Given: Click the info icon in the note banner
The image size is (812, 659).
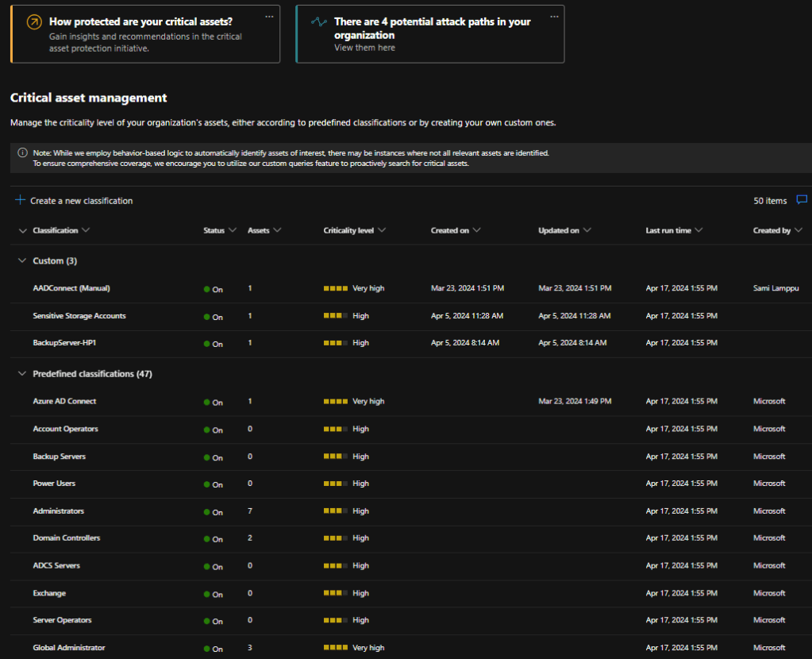Looking at the screenshot, I should [22, 152].
